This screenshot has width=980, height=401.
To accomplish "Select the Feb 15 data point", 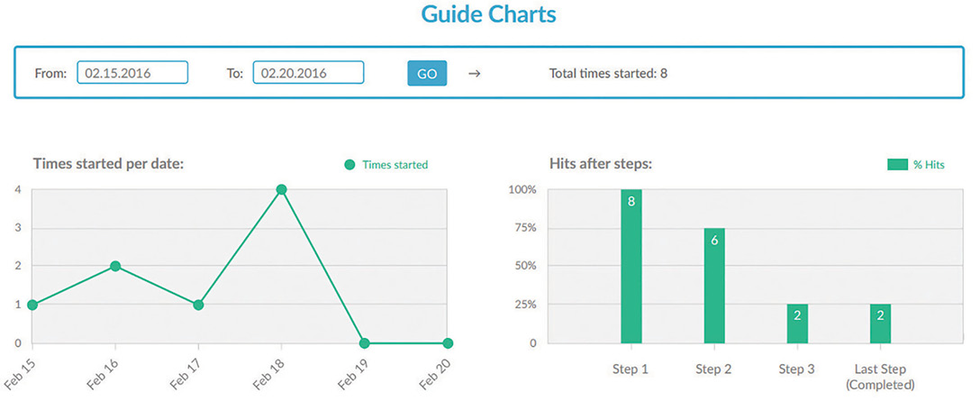I will 32,305.
